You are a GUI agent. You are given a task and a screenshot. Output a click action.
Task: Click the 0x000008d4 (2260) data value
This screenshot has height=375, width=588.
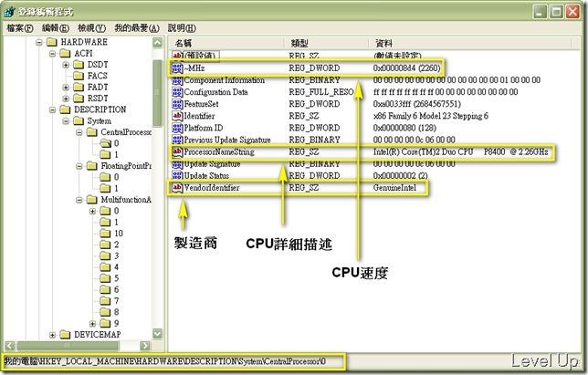tap(406, 68)
